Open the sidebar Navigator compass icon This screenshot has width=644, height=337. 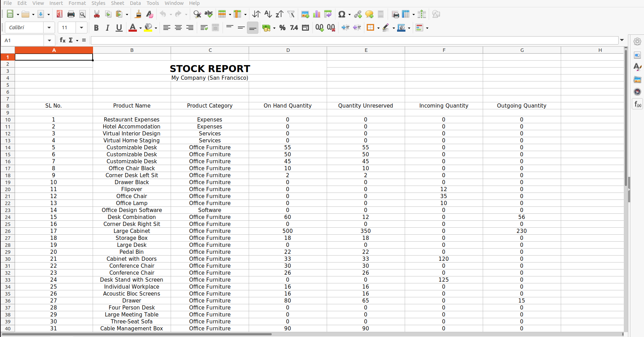pos(637,92)
